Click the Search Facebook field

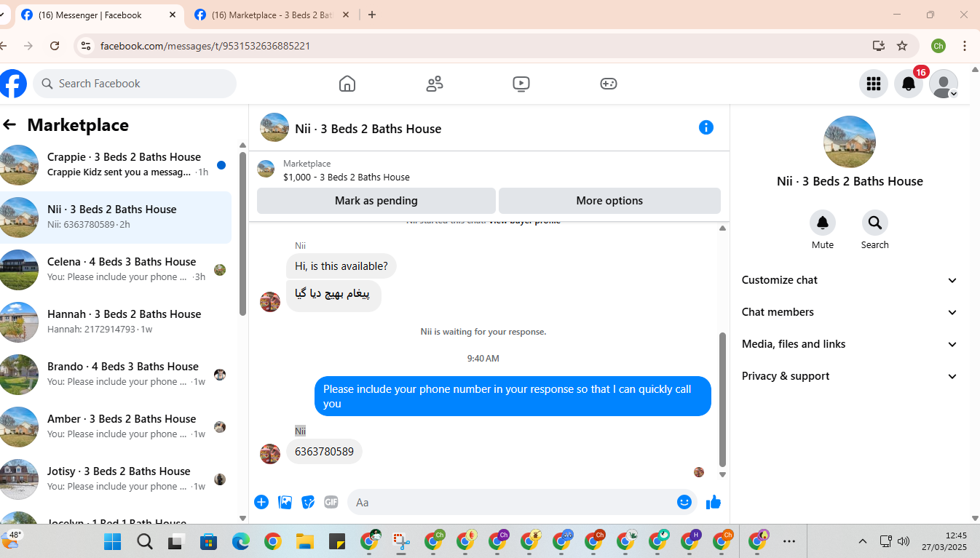135,84
